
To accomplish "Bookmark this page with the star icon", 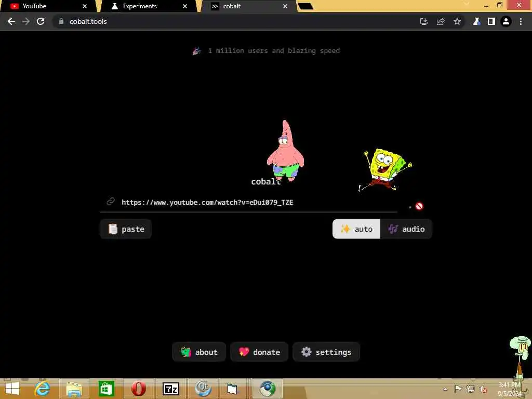I will tap(457, 21).
